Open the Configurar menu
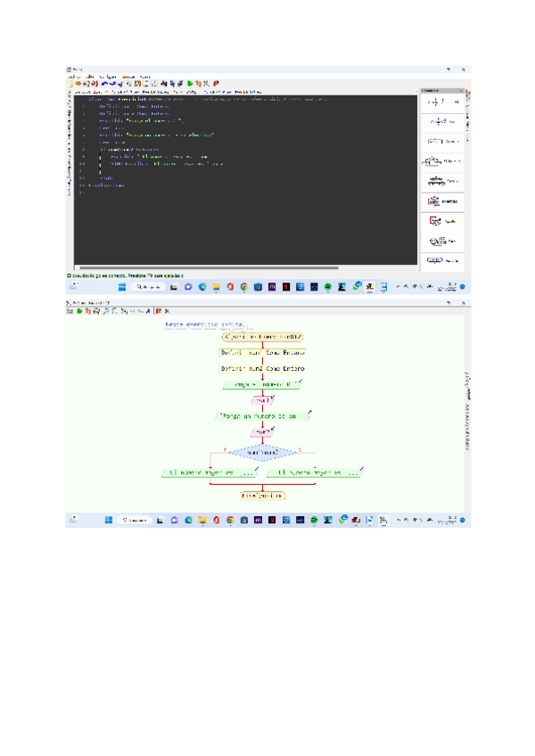This screenshot has height=756, width=535. (x=108, y=76)
